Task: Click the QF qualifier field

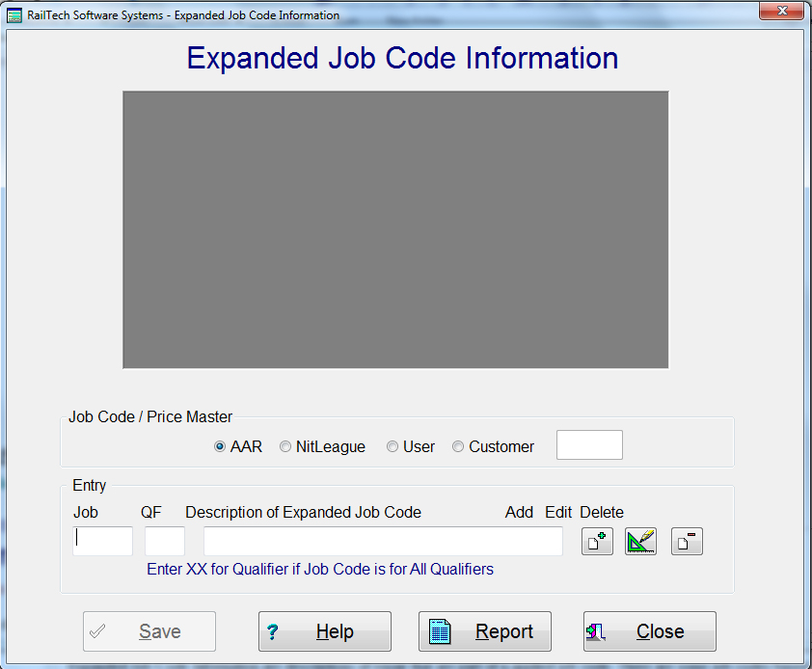Action: [164, 541]
